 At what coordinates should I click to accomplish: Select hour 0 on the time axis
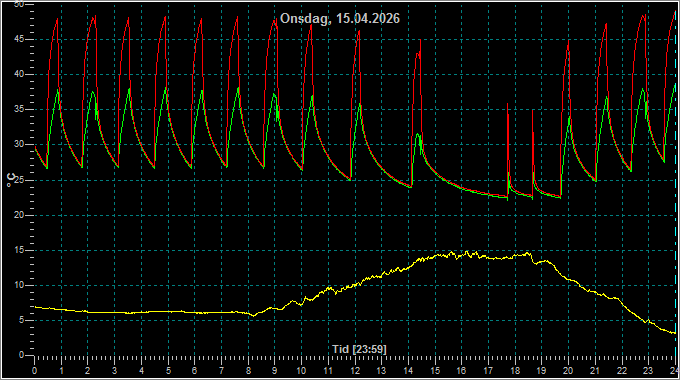click(35, 371)
